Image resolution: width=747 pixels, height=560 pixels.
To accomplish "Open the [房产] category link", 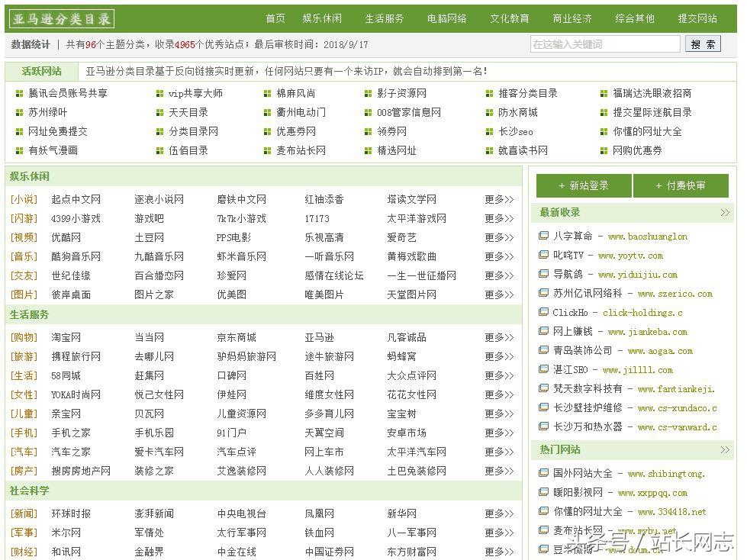I will pyautogui.click(x=24, y=471).
